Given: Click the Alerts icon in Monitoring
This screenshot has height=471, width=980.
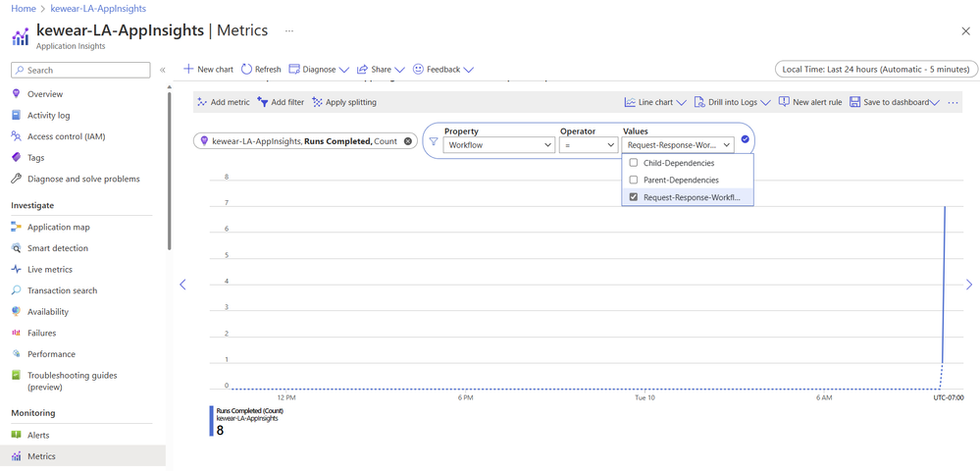Looking at the screenshot, I should pyautogui.click(x=17, y=436).
